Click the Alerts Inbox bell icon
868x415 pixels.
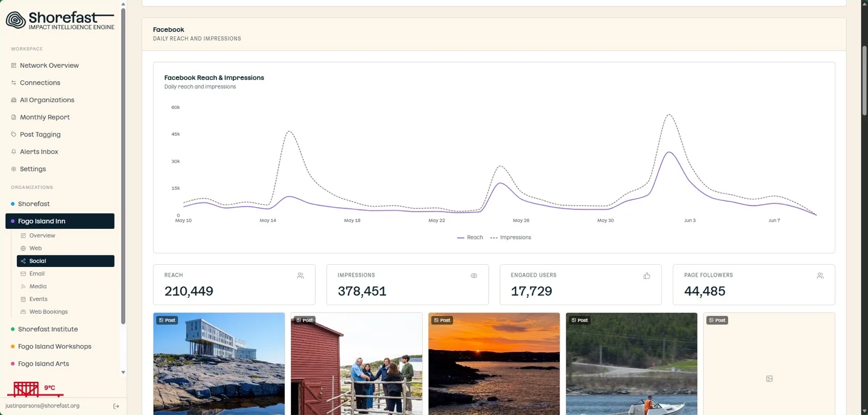click(x=14, y=152)
